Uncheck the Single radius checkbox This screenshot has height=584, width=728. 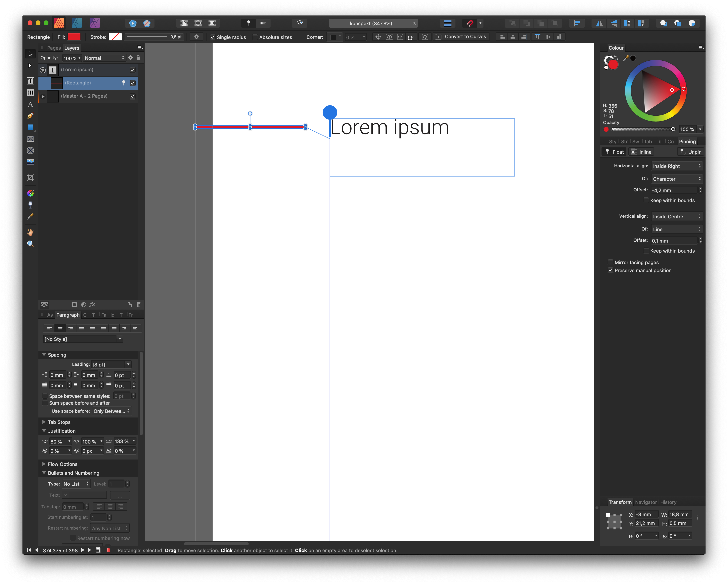213,37
